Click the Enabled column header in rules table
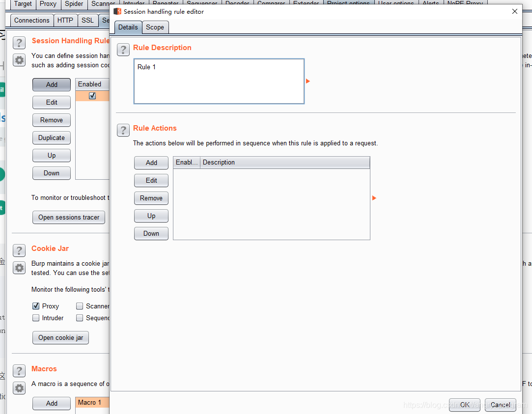 click(92, 84)
